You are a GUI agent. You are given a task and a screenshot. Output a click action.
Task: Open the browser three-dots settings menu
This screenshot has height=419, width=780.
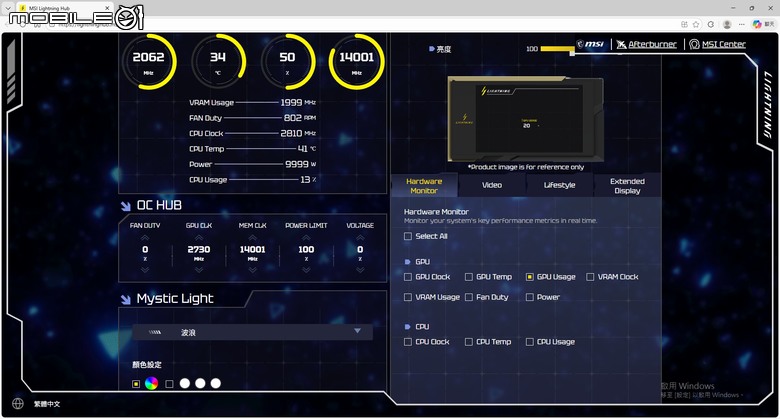pyautogui.click(x=742, y=24)
